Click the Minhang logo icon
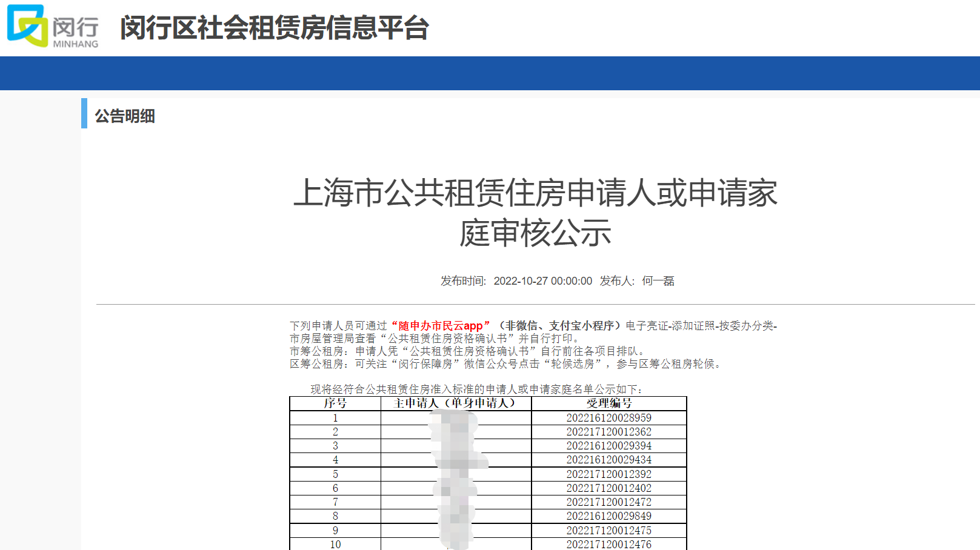The width and height of the screenshot is (980, 550). coord(27,26)
